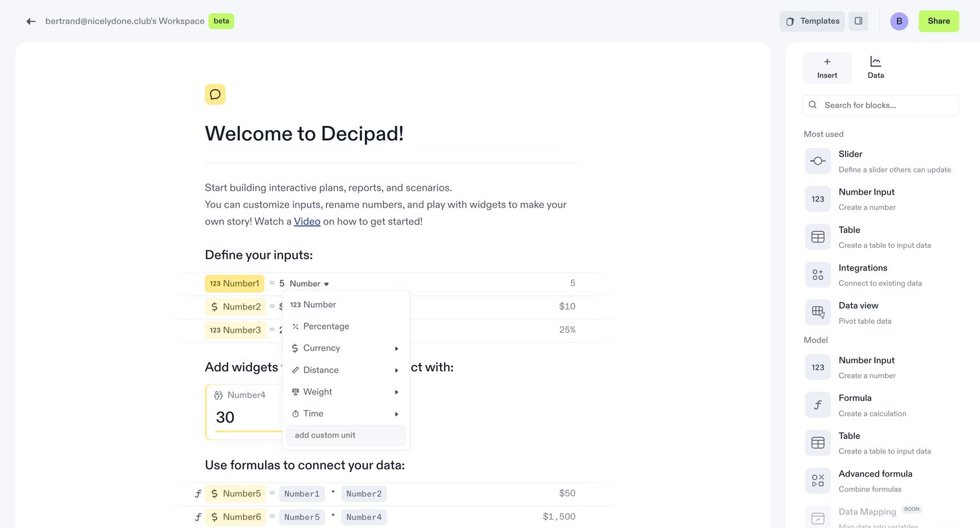Click the $1,500 result value
This screenshot has height=528, width=980.
559,517
